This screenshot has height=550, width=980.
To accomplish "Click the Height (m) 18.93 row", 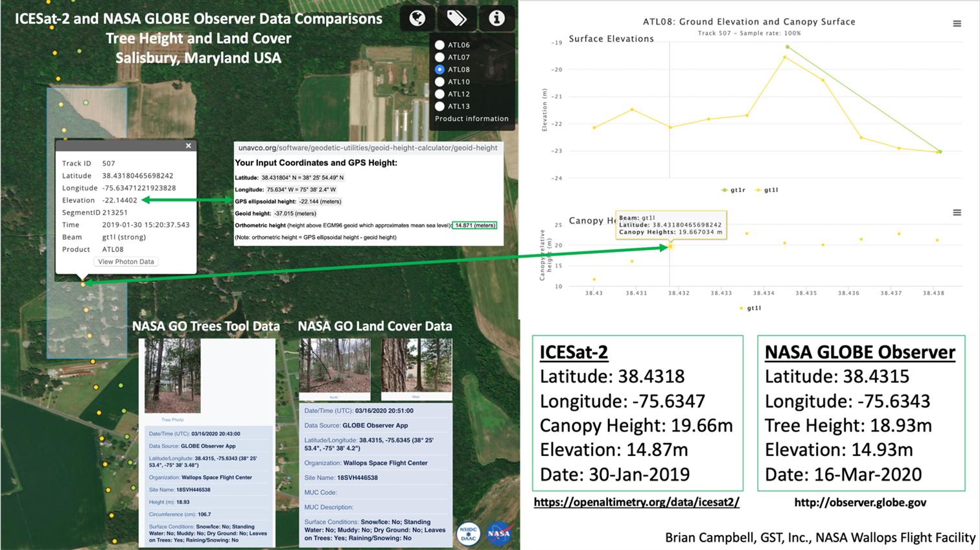I will [169, 502].
